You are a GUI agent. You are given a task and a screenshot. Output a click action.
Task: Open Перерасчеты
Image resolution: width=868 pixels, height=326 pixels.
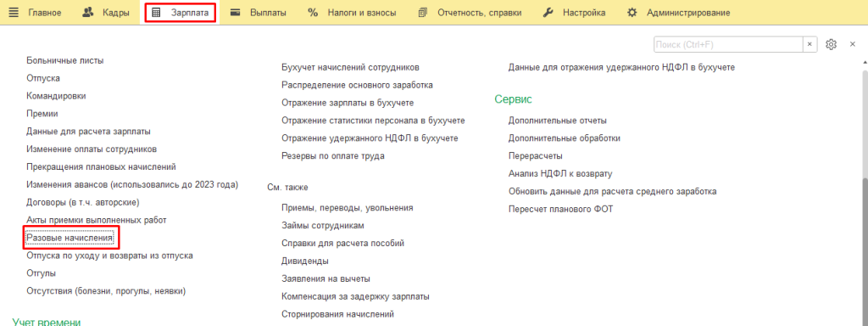(x=536, y=156)
